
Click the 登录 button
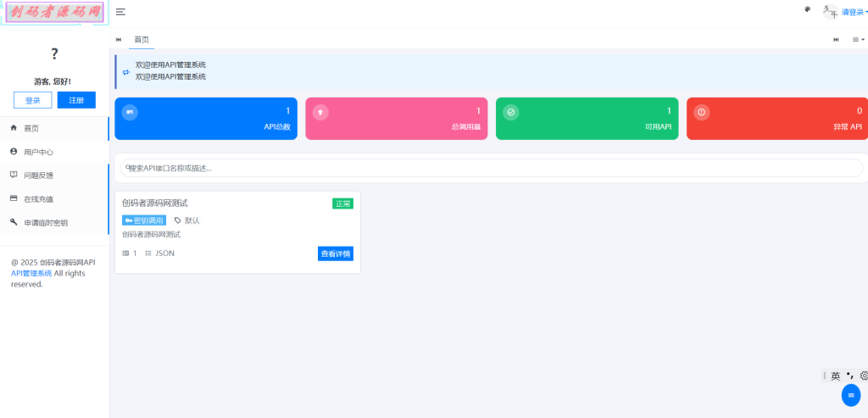[32, 100]
